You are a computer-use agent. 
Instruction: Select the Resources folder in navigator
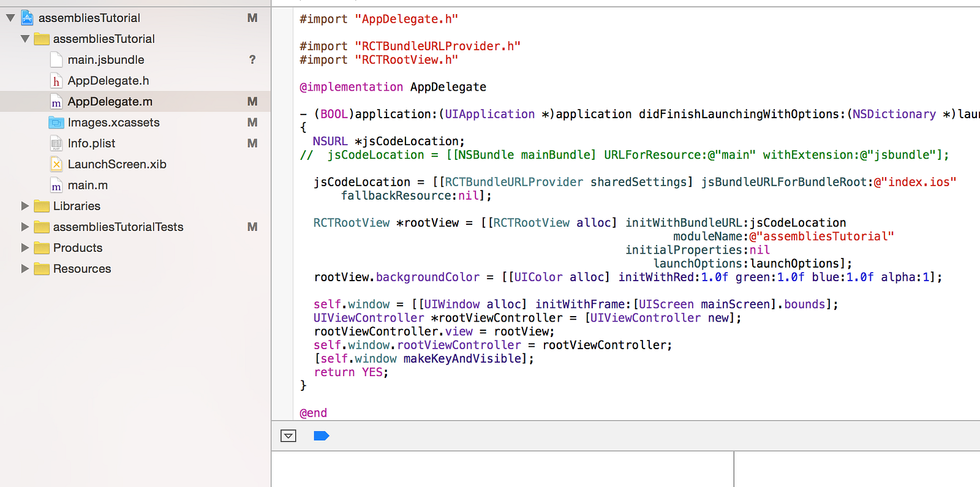pyautogui.click(x=82, y=268)
